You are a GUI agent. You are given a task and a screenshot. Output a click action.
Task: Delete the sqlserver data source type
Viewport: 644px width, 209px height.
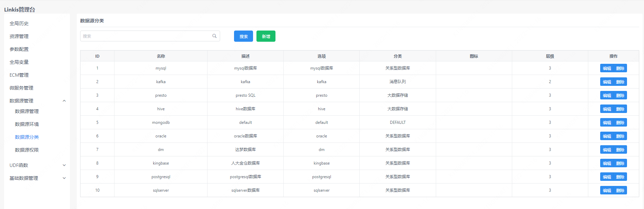620,190
